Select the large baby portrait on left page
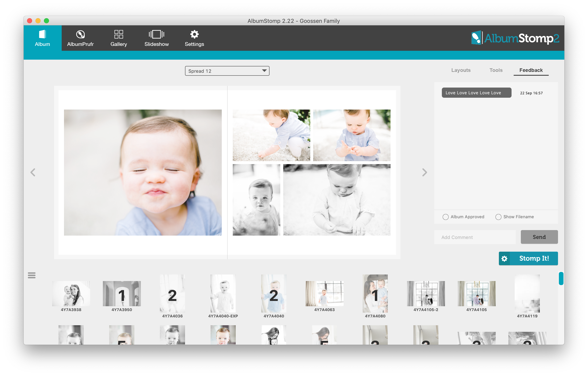Image resolution: width=588 pixels, height=376 pixels. click(143, 173)
